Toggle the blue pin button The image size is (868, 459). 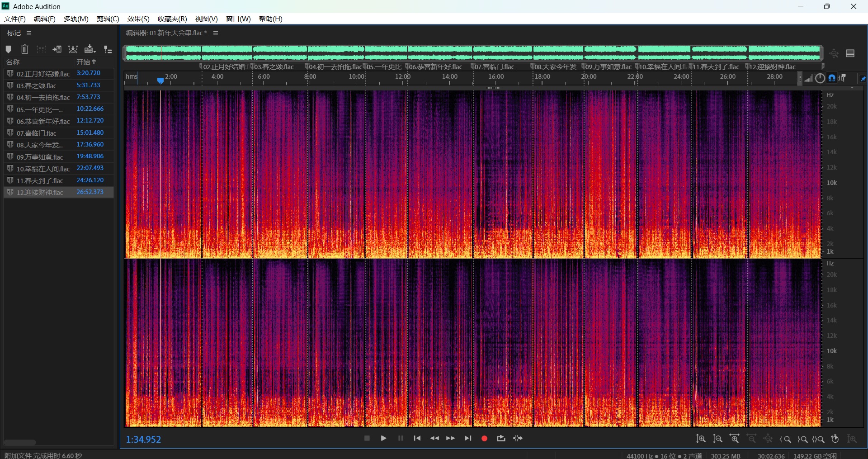(863, 79)
